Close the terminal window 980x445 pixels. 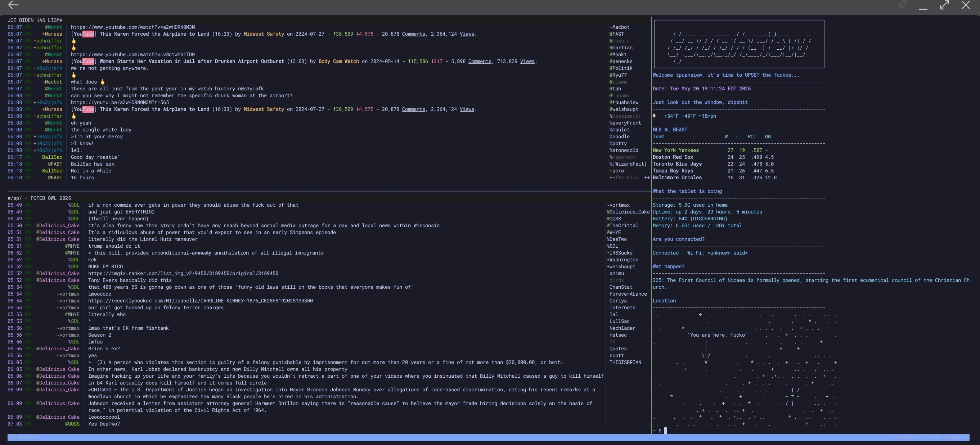(966, 5)
